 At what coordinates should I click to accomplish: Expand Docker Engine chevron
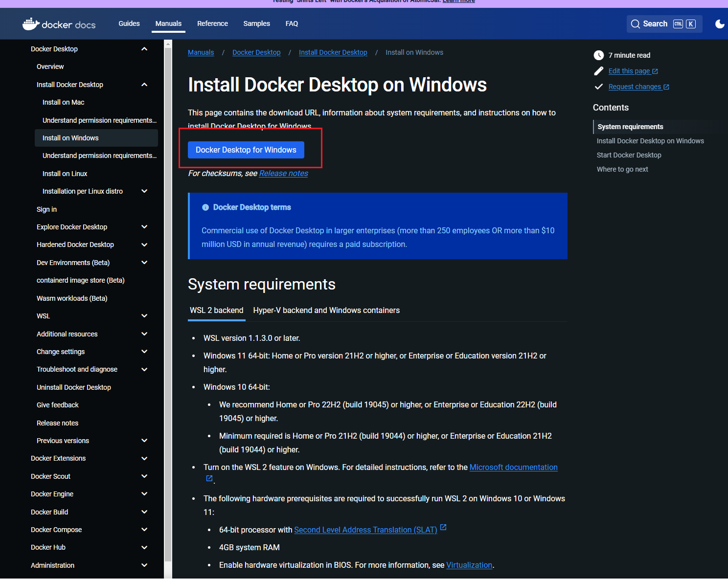click(x=144, y=494)
